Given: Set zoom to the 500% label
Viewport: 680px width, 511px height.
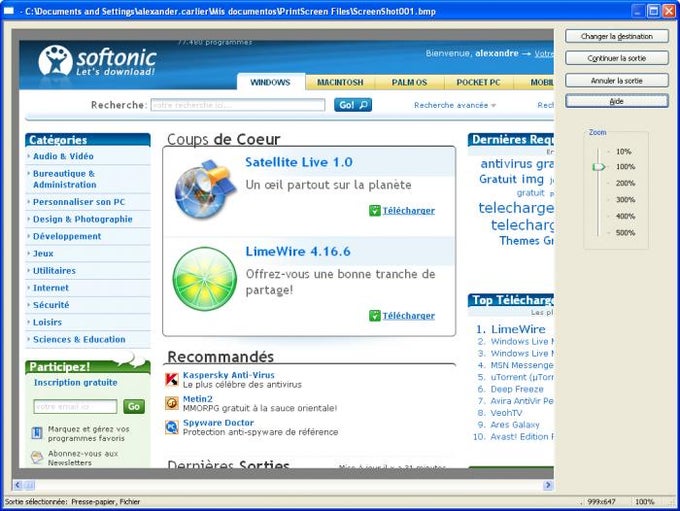Looking at the screenshot, I should pos(625,233).
